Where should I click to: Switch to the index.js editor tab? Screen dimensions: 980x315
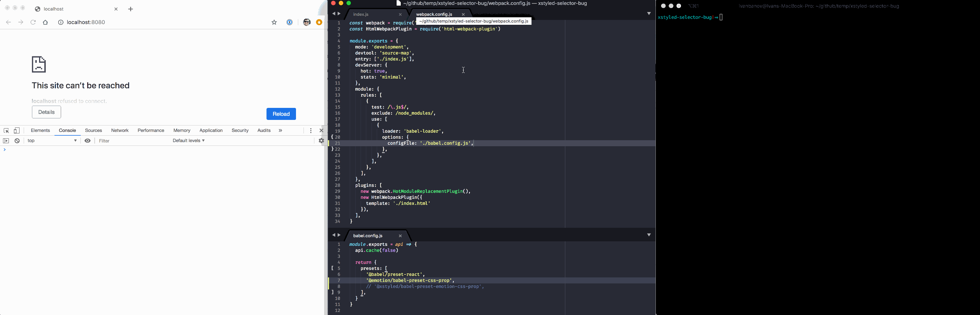click(361, 15)
